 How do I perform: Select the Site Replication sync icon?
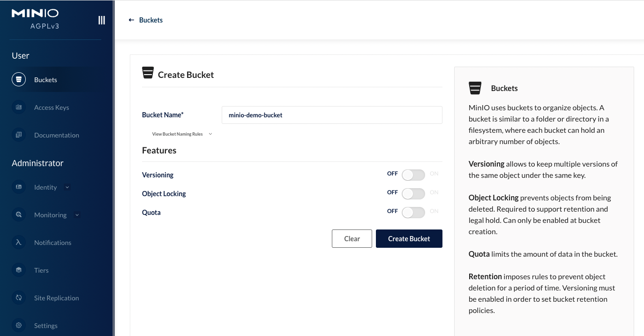[x=19, y=298]
